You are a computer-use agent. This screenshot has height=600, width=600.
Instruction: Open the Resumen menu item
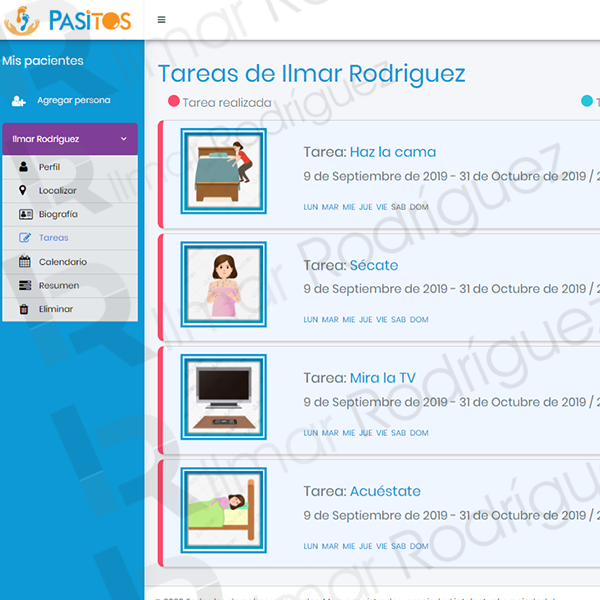point(59,286)
